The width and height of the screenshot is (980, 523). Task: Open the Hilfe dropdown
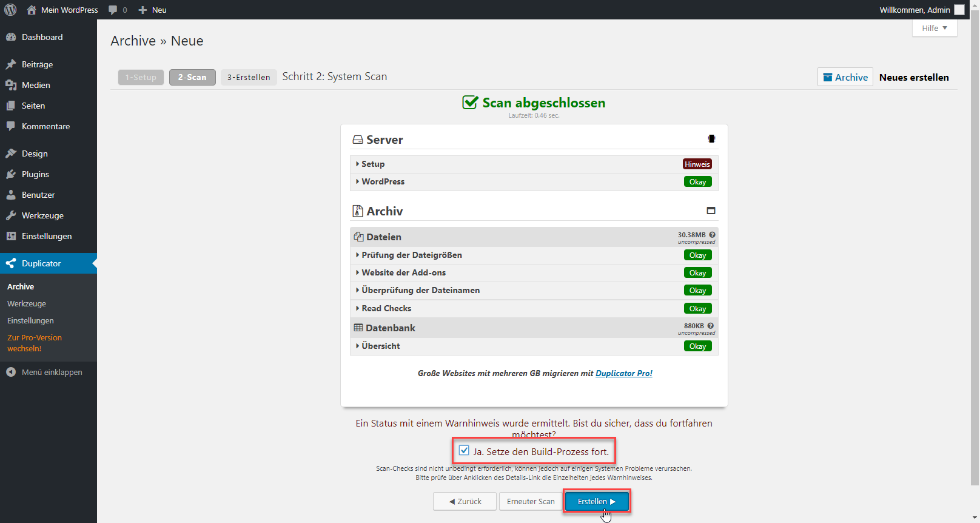click(x=934, y=28)
